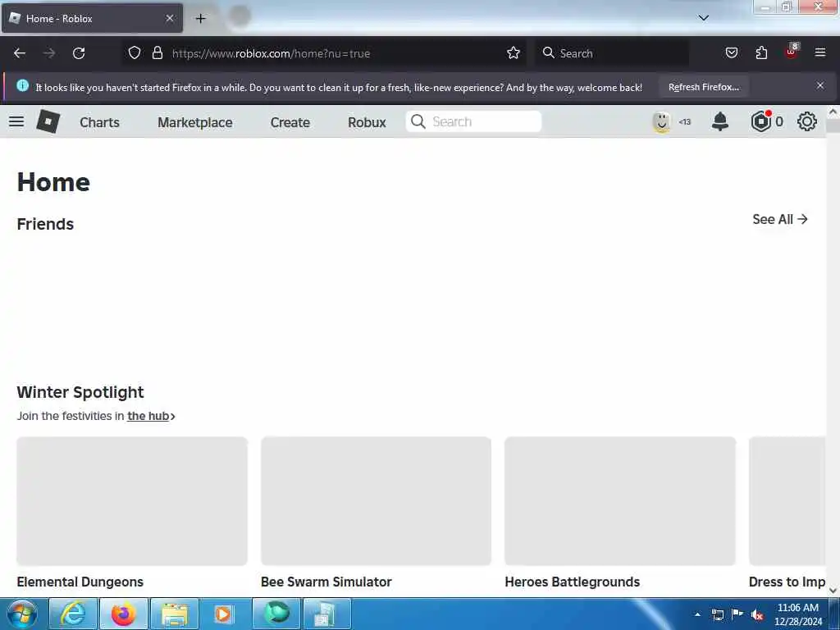Expand the list all tabs dropdown
The image size is (840, 630).
[704, 18]
